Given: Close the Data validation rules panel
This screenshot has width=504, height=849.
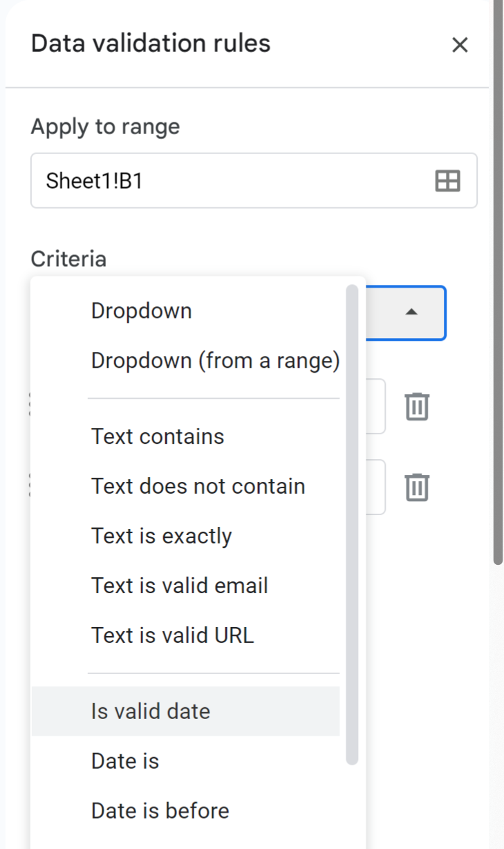Looking at the screenshot, I should click(460, 44).
